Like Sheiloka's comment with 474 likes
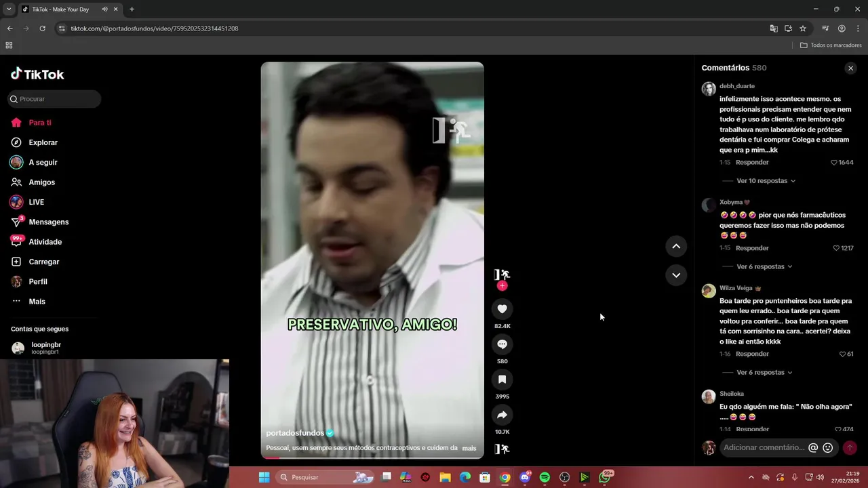The width and height of the screenshot is (868, 488). click(837, 429)
